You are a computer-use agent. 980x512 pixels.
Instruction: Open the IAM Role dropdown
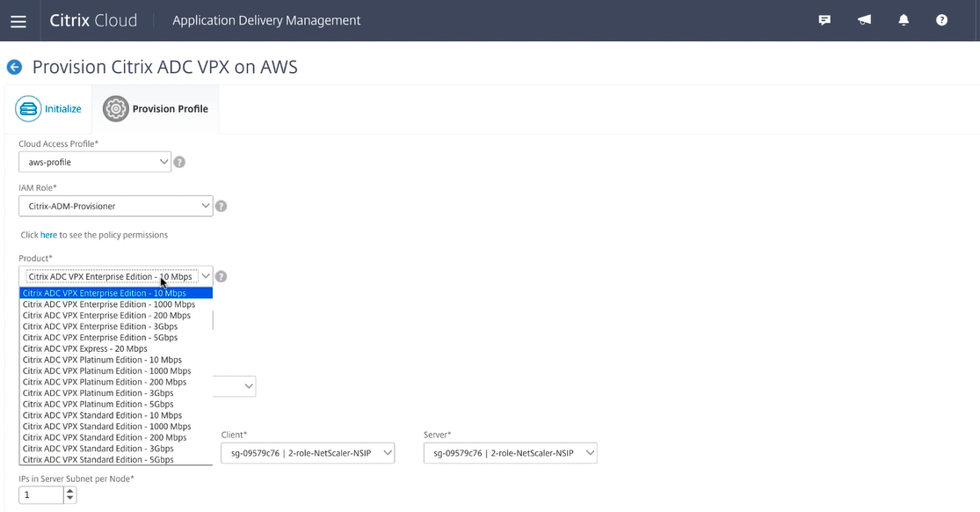pos(115,206)
